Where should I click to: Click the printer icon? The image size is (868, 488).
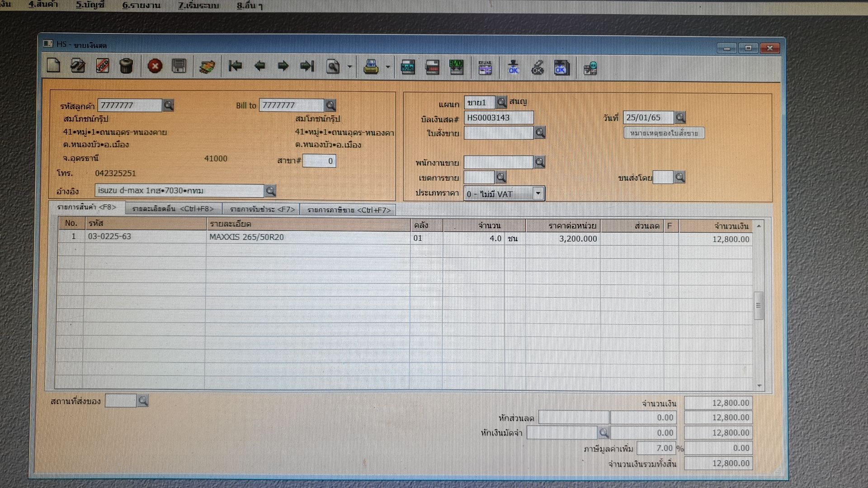[x=371, y=67]
